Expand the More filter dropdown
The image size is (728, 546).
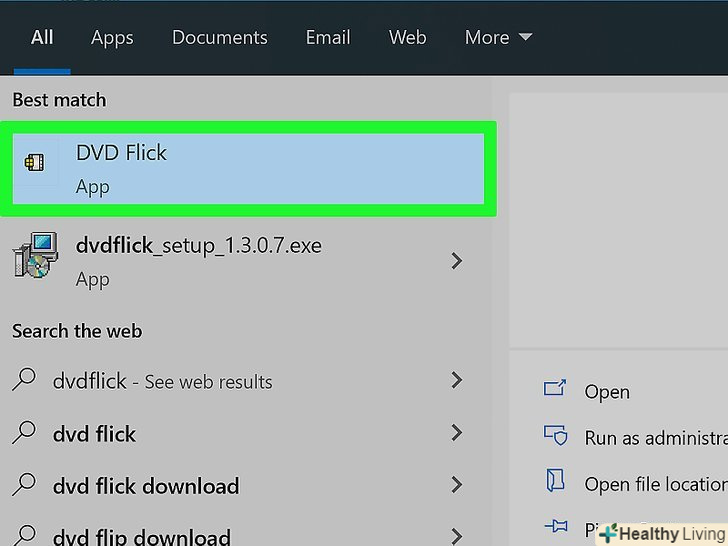point(498,37)
